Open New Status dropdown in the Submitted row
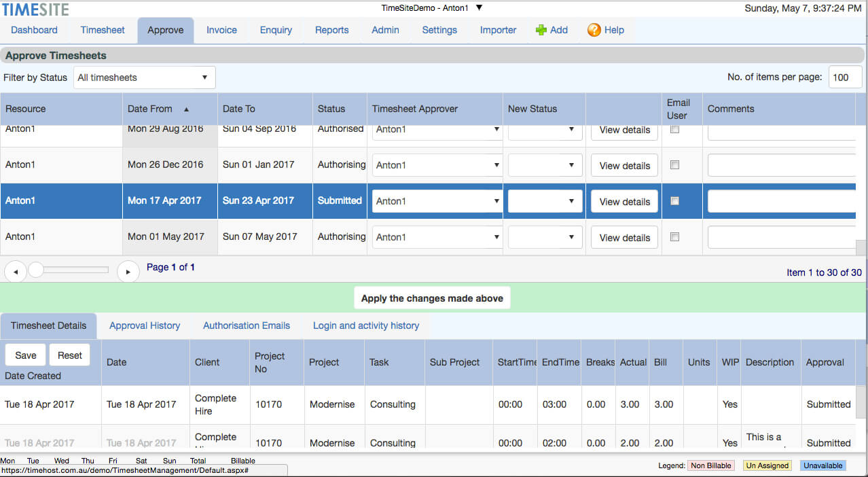Screen dimensions: 868x477 (545, 201)
